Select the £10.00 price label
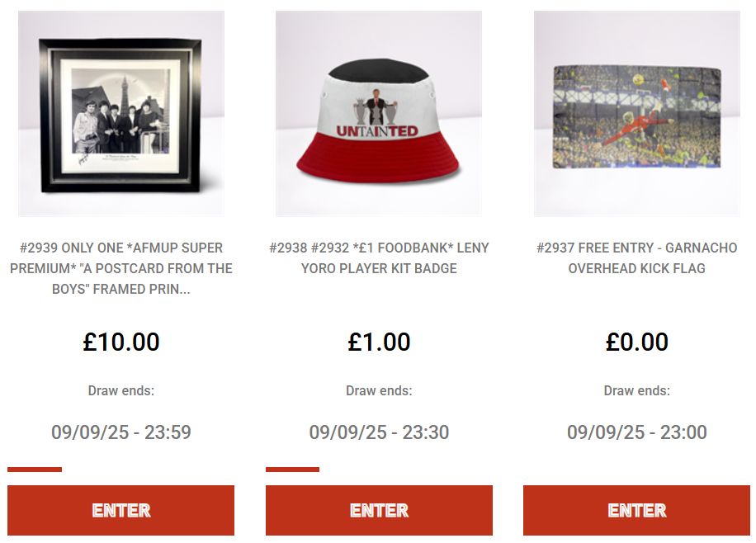This screenshot has width=756, height=543. 121,342
